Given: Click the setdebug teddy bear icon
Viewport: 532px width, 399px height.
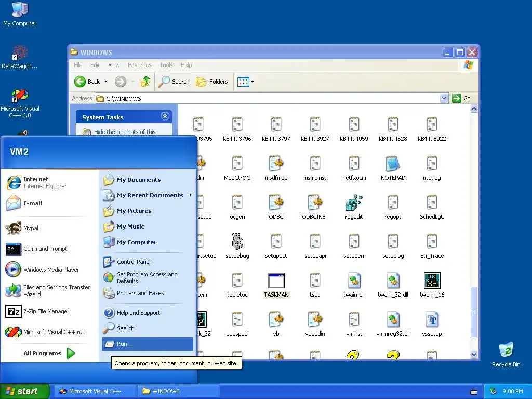Looking at the screenshot, I should 237,242.
